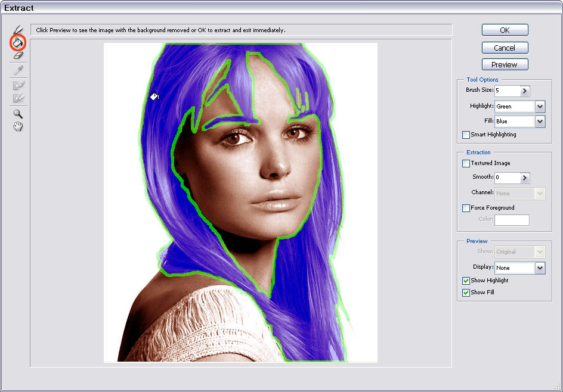Enable Smart Highlighting checkbox
Image resolution: width=563 pixels, height=392 pixels.
(466, 135)
